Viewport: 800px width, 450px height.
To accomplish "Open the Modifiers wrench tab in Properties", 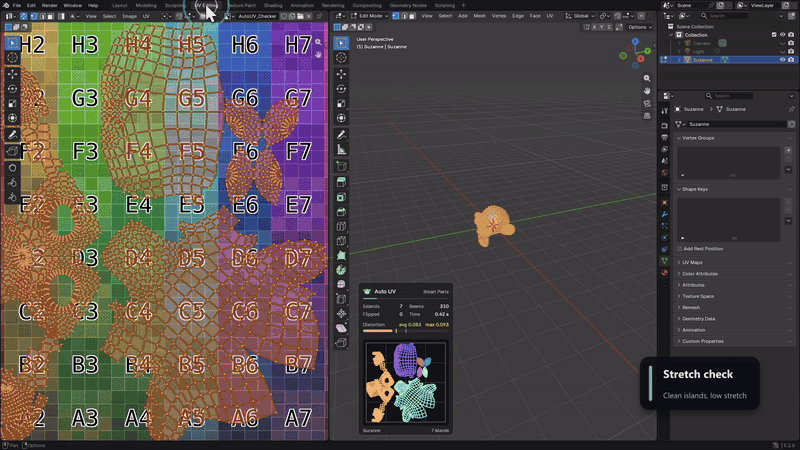I will click(664, 214).
